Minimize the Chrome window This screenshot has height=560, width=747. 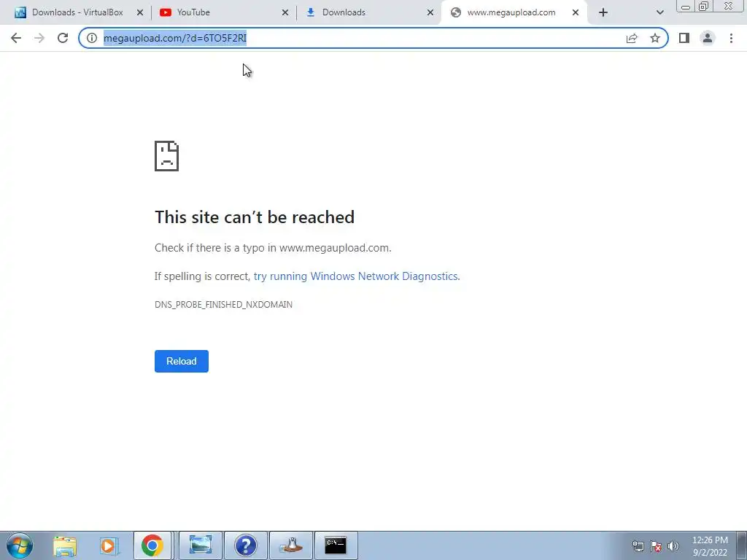coord(686,7)
